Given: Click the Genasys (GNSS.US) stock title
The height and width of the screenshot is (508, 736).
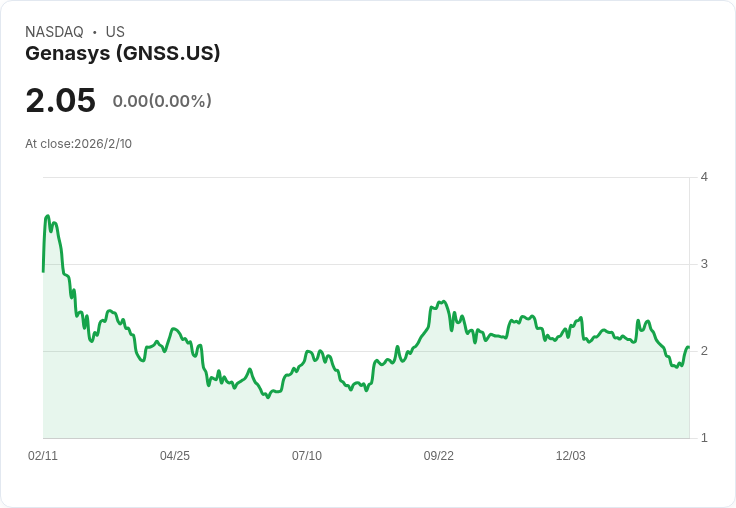Looking at the screenshot, I should [x=122, y=53].
